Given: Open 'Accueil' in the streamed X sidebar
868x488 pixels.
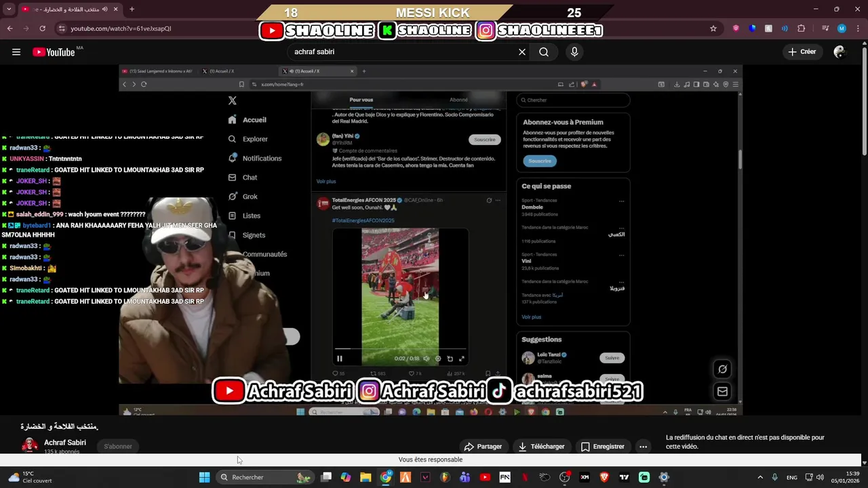Looking at the screenshot, I should pos(248,120).
